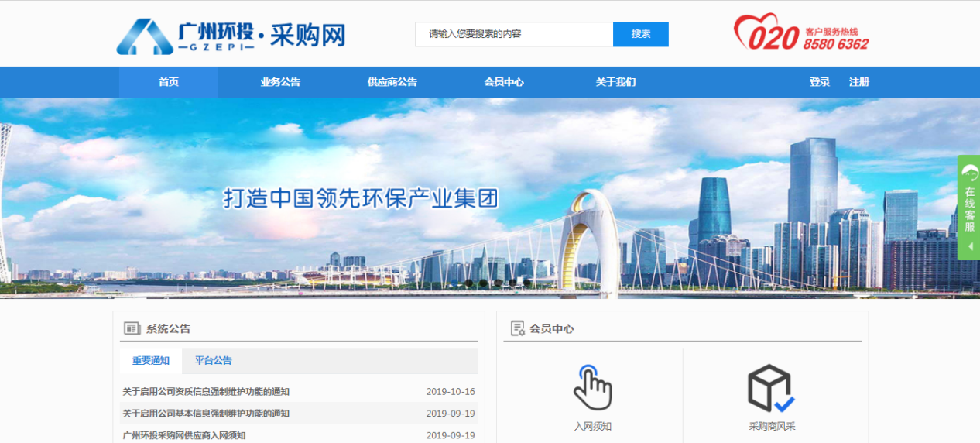Open the 业务公告 navigation menu
Viewport: 980px width, 443px height.
[x=280, y=82]
